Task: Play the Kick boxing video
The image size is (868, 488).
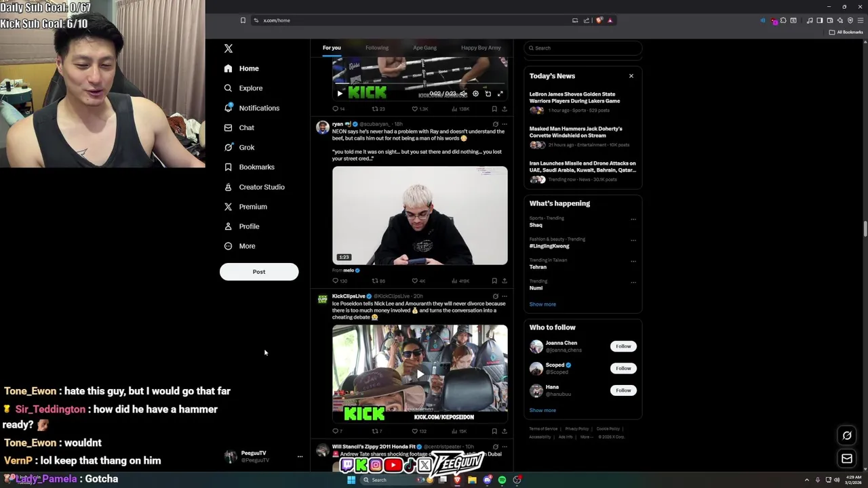Action: tap(340, 94)
